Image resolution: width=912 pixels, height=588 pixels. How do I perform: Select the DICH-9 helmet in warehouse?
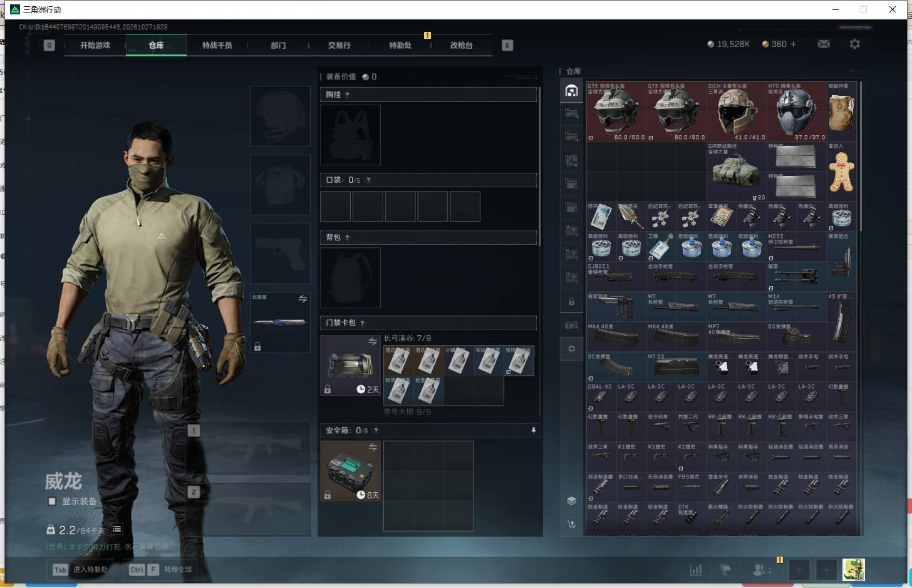click(x=737, y=111)
